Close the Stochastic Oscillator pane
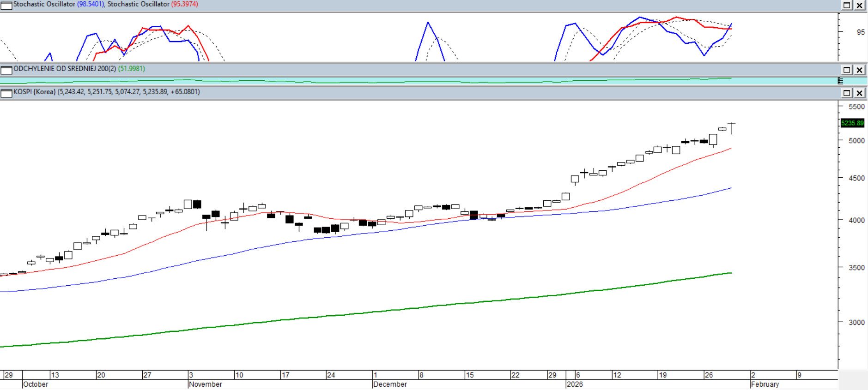This screenshot has height=390, width=868. tap(859, 6)
